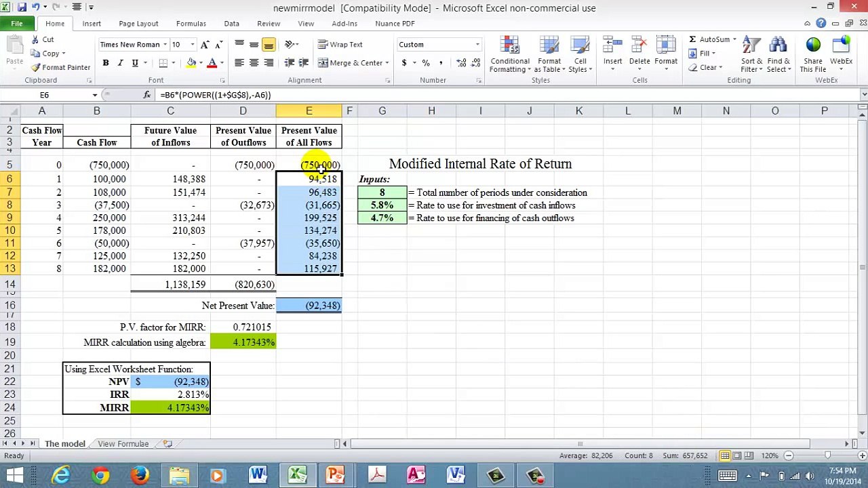This screenshot has height=488, width=868.
Task: Increase font size with Grow Font
Action: [205, 45]
